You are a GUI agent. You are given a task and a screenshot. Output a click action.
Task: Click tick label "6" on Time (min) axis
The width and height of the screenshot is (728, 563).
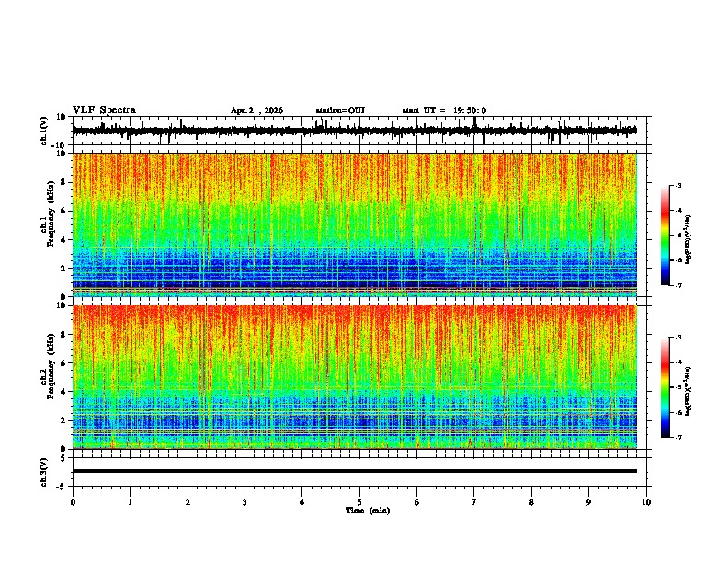tap(417, 502)
